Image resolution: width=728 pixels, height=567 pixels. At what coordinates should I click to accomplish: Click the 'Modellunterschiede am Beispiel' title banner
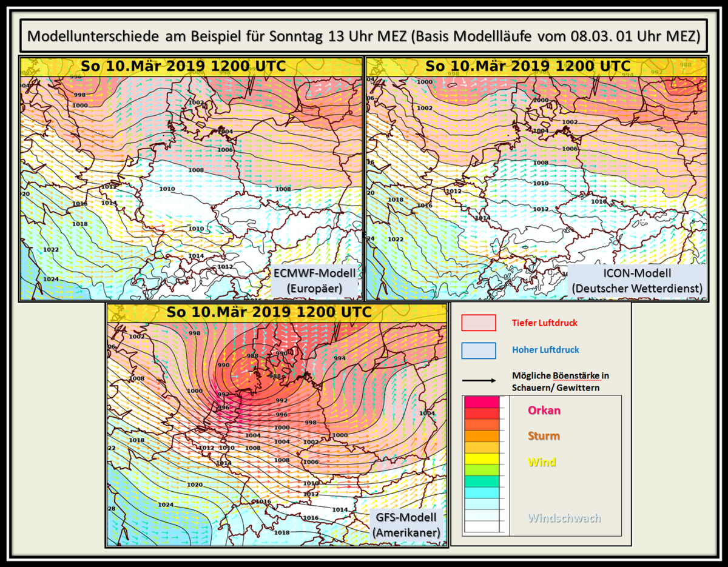coord(364,36)
